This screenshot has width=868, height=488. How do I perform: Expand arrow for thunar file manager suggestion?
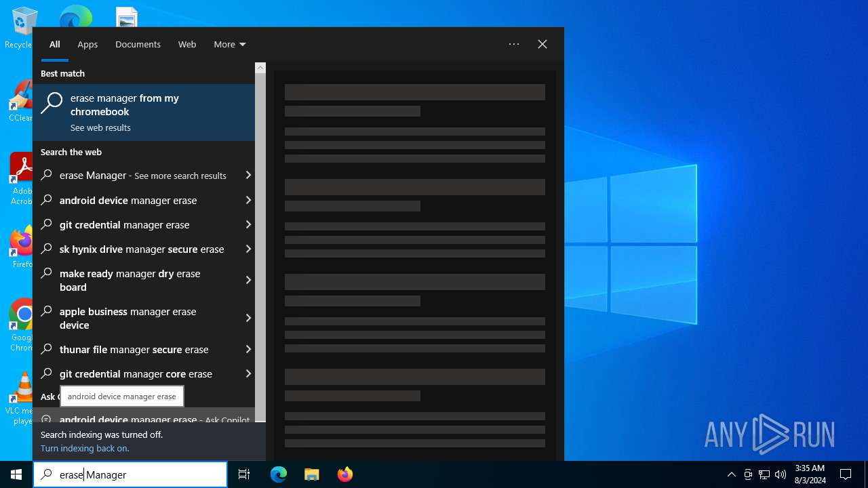click(x=248, y=349)
